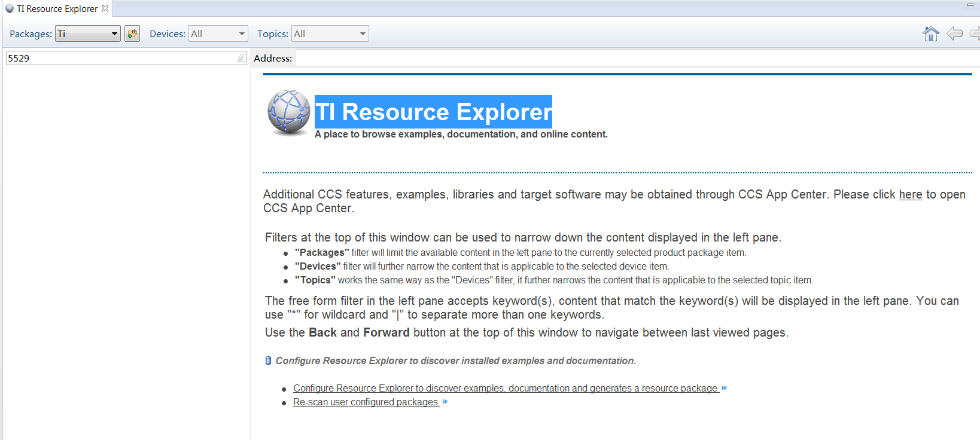
Task: Click the "Packages:" toolbar label
Action: [x=31, y=33]
